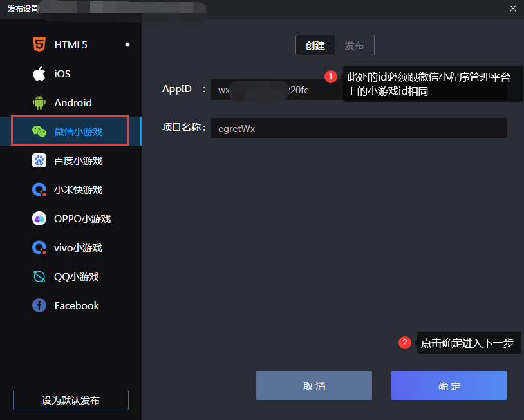Select Android publish target

point(71,102)
